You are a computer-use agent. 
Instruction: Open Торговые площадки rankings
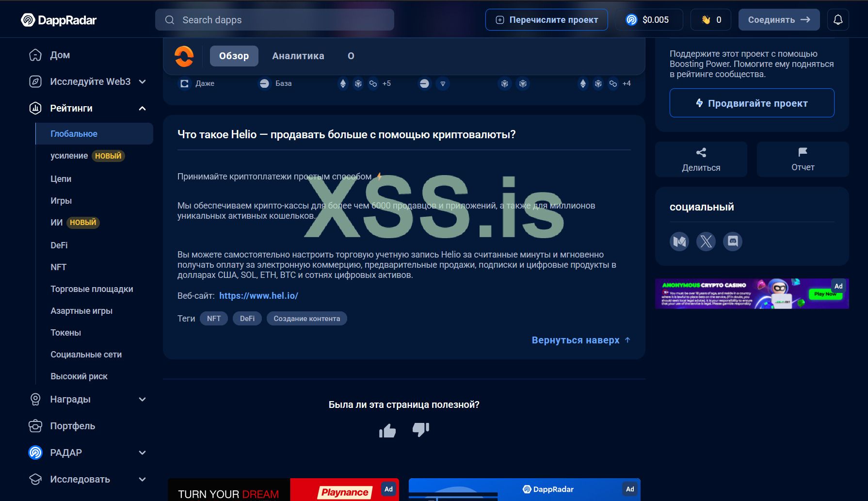92,289
